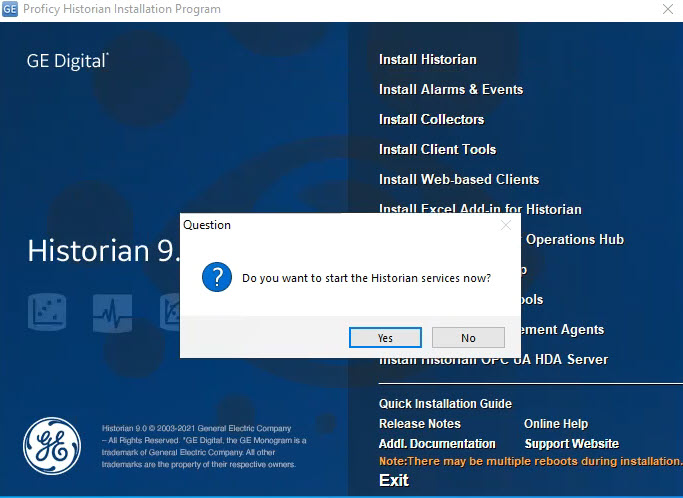Click the GE title bar icon
683x498 pixels.
click(x=10, y=9)
